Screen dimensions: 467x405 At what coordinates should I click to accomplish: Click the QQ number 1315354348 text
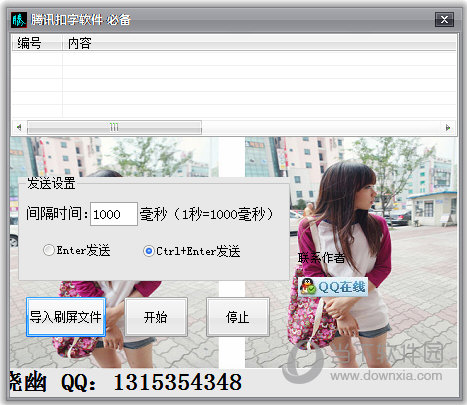(178, 382)
